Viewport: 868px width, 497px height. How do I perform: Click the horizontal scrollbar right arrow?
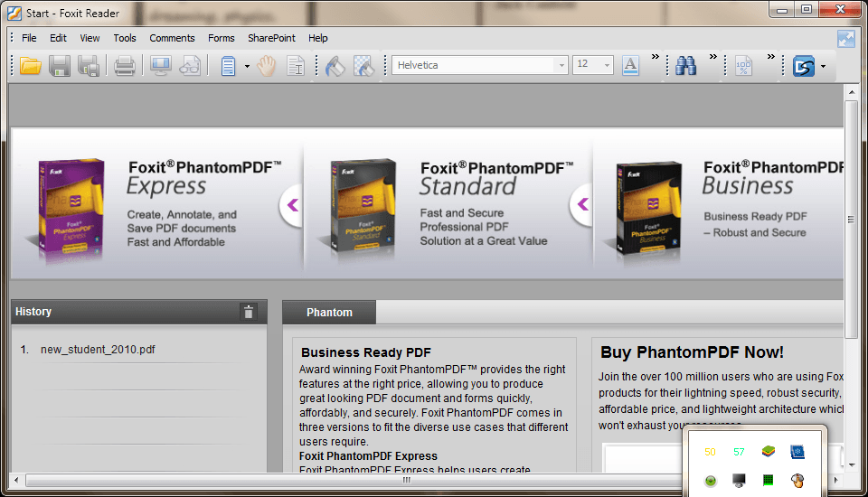tap(836, 480)
